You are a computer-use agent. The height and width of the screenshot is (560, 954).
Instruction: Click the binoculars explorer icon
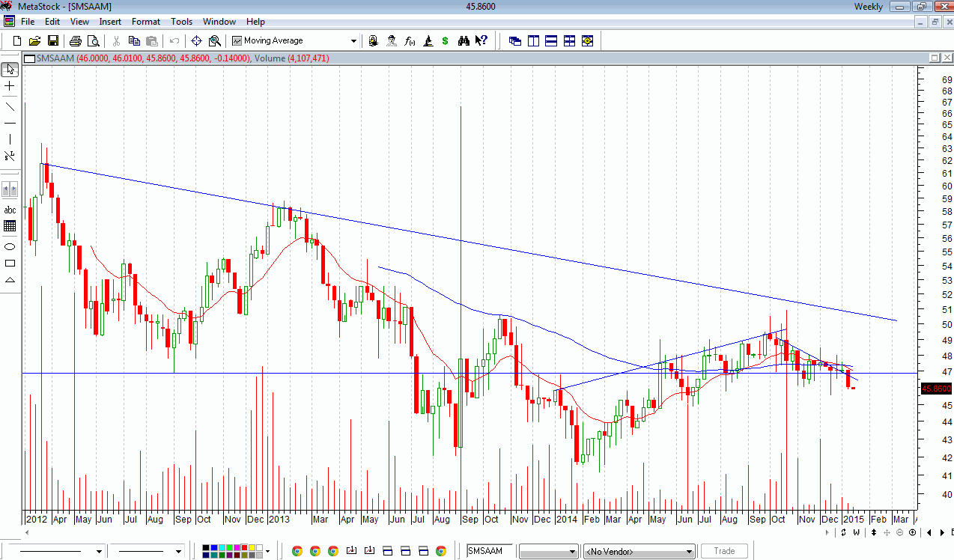coord(464,41)
